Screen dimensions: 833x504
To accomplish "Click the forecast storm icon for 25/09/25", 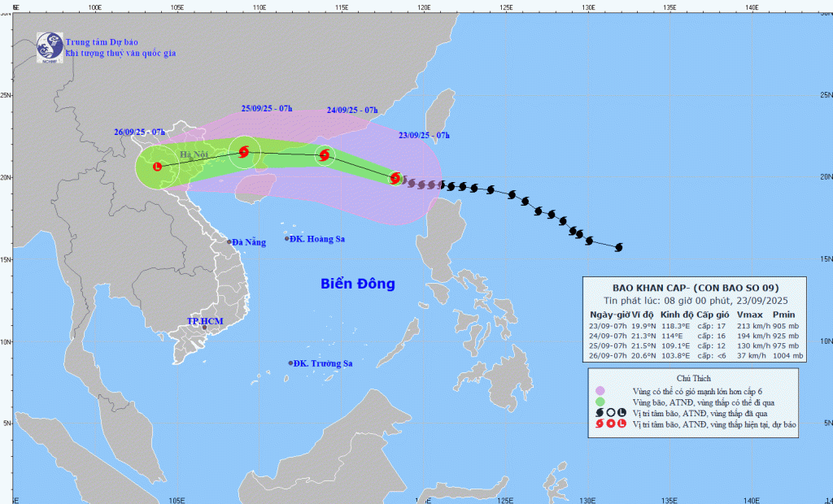I will point(243,152).
